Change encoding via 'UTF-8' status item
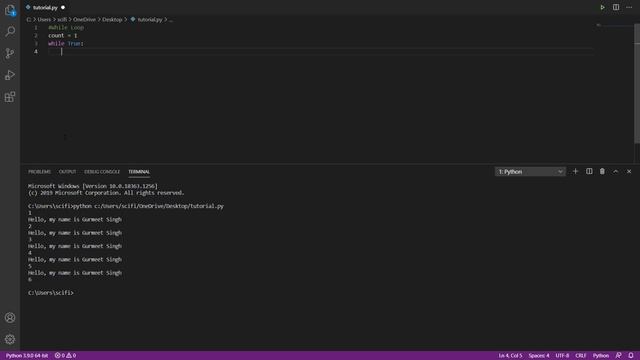 point(562,356)
